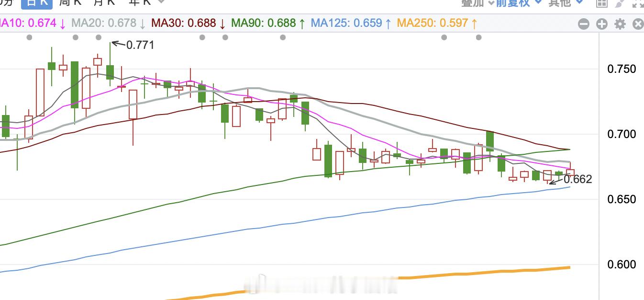Screen dimensions: 644x300
Task: Click the MA20: 0.678 indicator label
Action: point(109,23)
